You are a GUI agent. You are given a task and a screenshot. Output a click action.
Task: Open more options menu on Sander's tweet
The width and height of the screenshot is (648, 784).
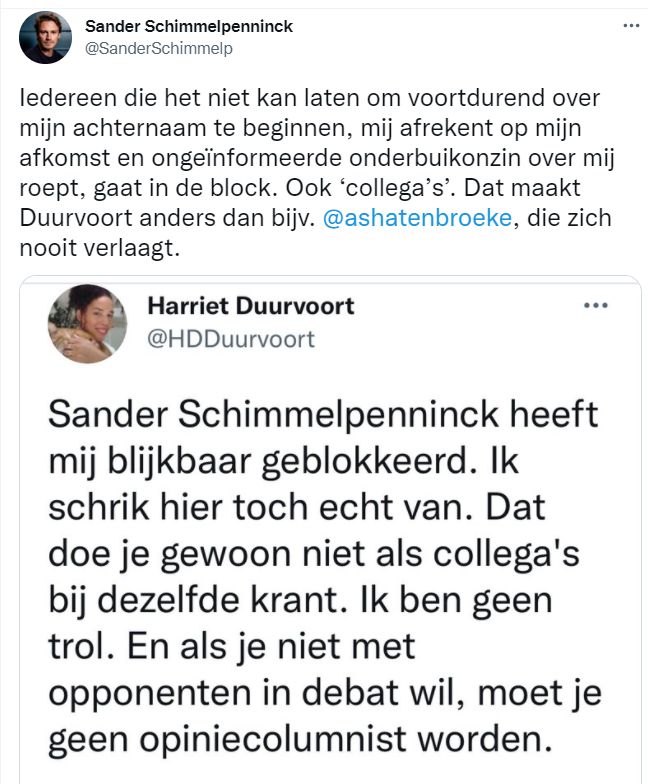[630, 25]
